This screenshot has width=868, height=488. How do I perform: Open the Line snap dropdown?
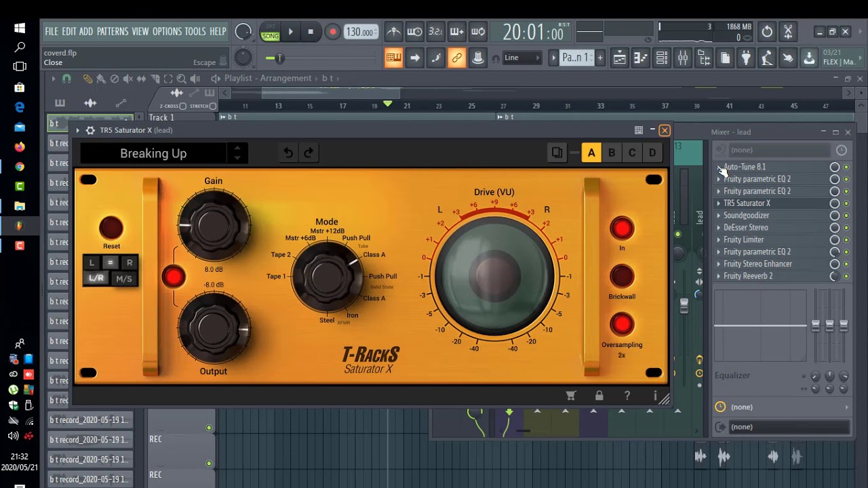coord(521,58)
